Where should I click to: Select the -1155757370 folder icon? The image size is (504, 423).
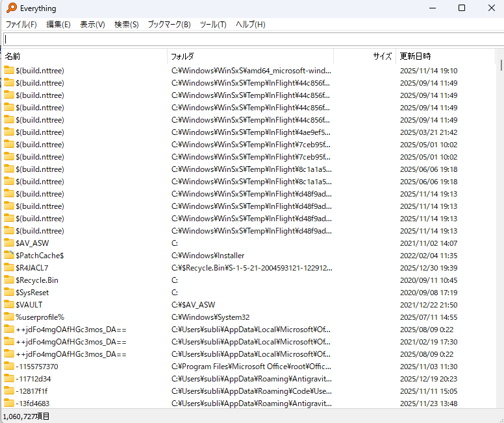[x=9, y=366]
